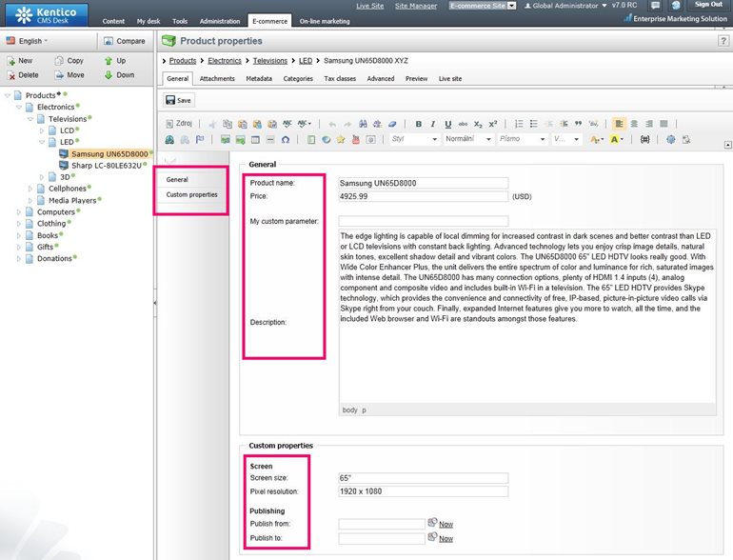
Task: Click the eraser Remove Format icon
Action: point(392,124)
